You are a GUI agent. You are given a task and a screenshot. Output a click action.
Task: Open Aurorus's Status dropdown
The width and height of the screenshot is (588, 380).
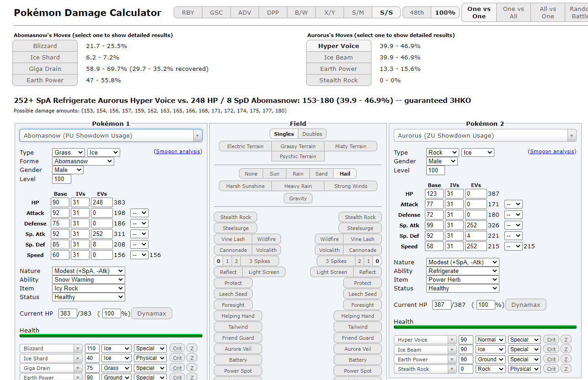tap(463, 288)
